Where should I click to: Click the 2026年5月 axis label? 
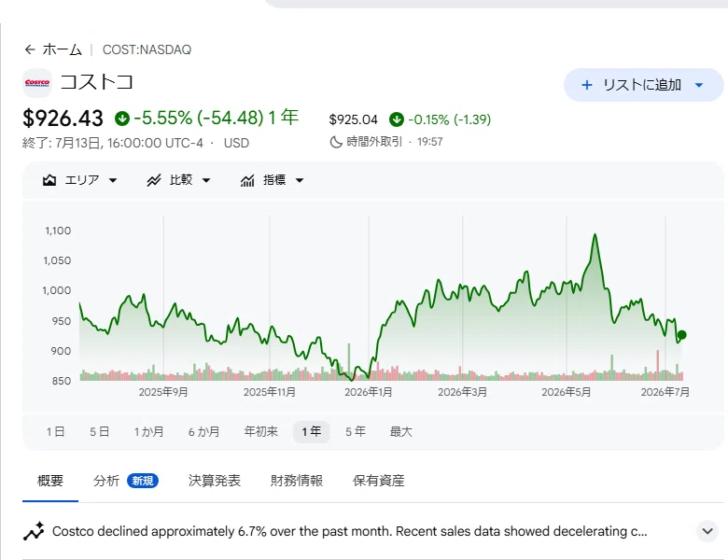pos(567,392)
